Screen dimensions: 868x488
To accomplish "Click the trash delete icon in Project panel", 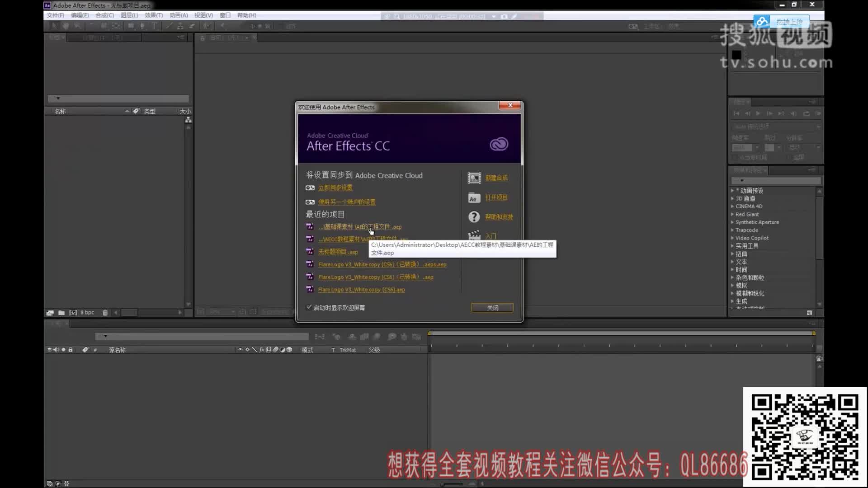I will [x=105, y=313].
